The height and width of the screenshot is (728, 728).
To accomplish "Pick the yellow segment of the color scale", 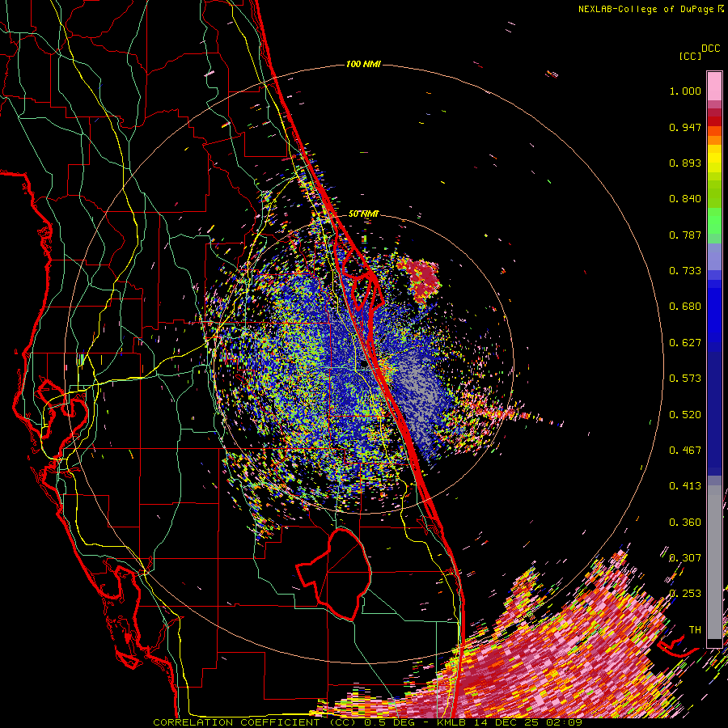I will 714,159.
